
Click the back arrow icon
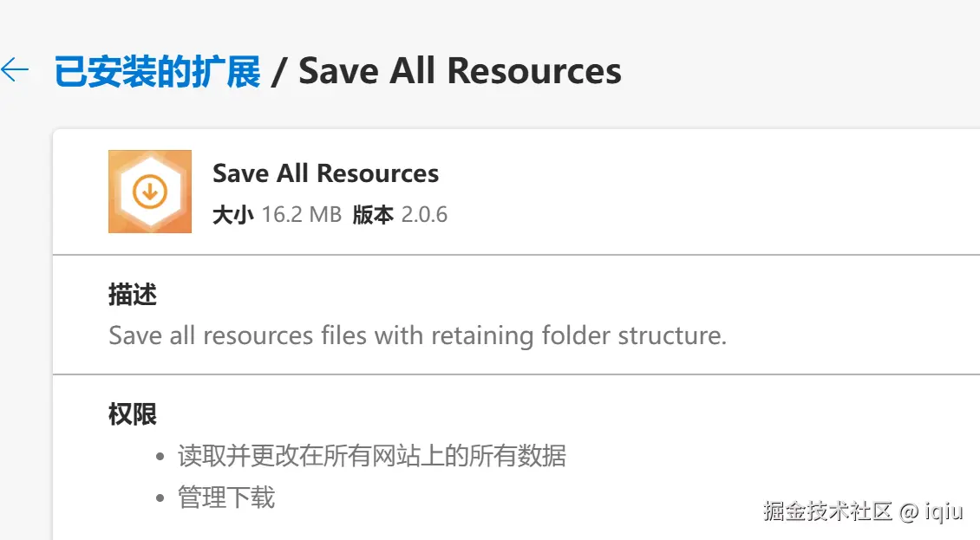pos(15,70)
